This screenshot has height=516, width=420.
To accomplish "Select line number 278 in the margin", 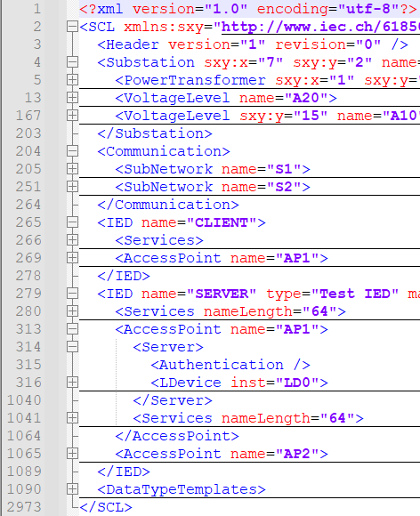I will 28,276.
